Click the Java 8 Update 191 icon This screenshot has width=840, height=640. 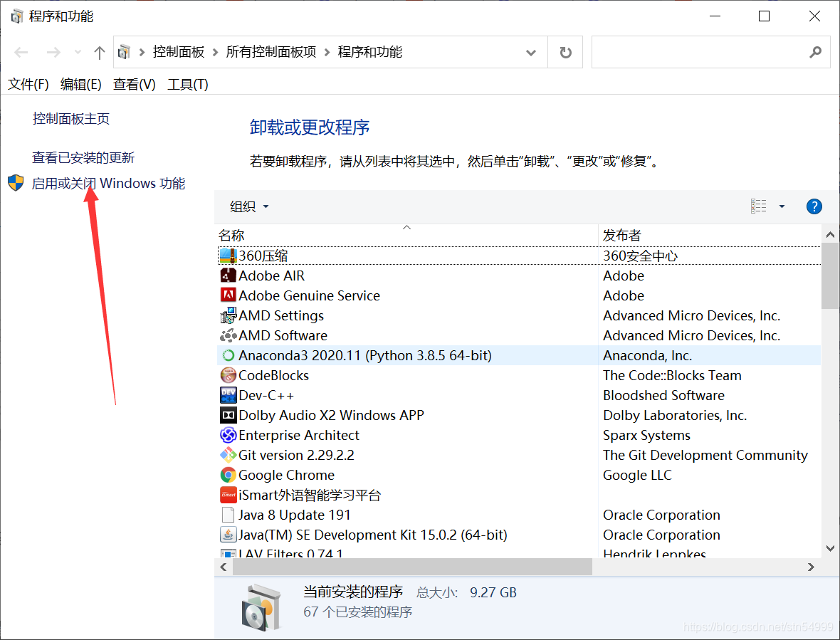click(x=229, y=515)
